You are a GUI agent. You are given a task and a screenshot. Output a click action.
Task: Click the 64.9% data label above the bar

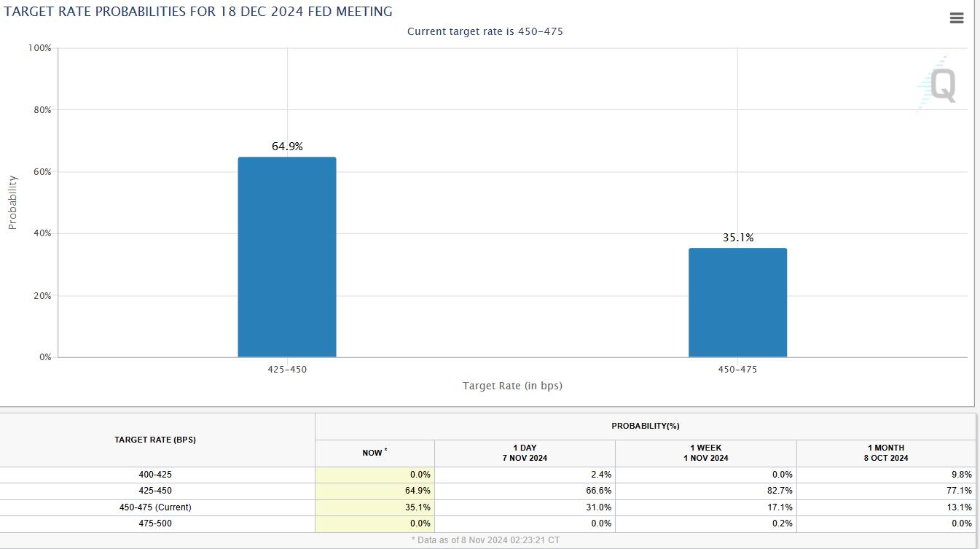pyautogui.click(x=287, y=147)
